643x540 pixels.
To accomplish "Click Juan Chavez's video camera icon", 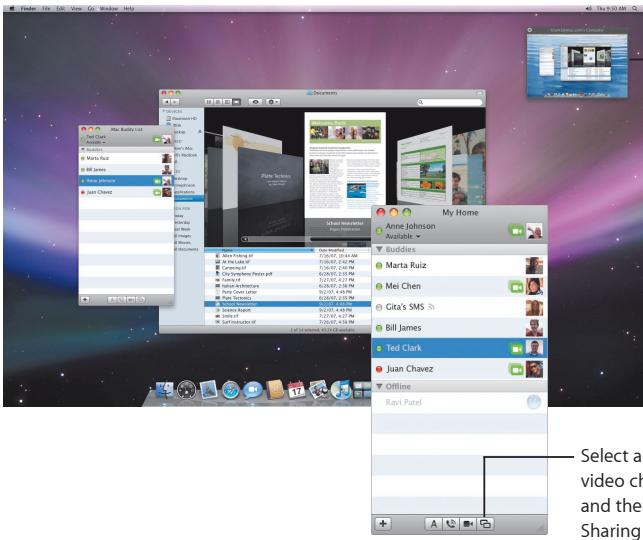I will [x=516, y=369].
